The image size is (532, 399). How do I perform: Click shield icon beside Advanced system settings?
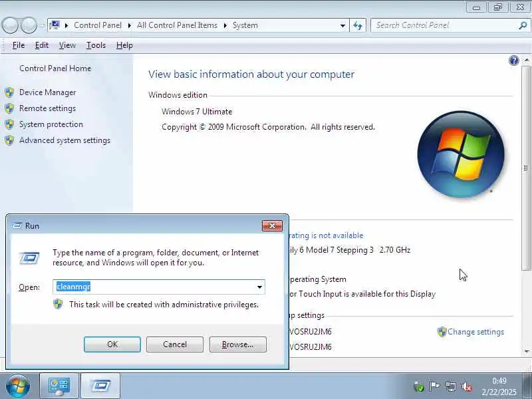(x=9, y=140)
